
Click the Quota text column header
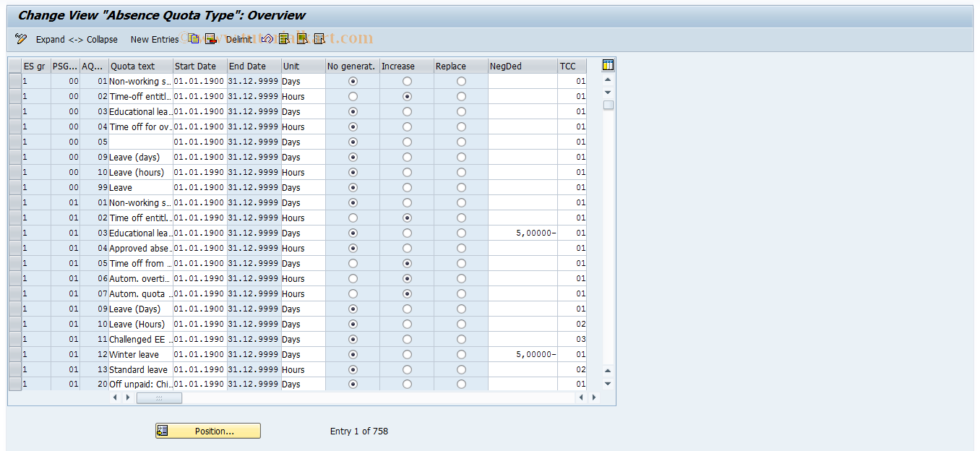coord(141,66)
